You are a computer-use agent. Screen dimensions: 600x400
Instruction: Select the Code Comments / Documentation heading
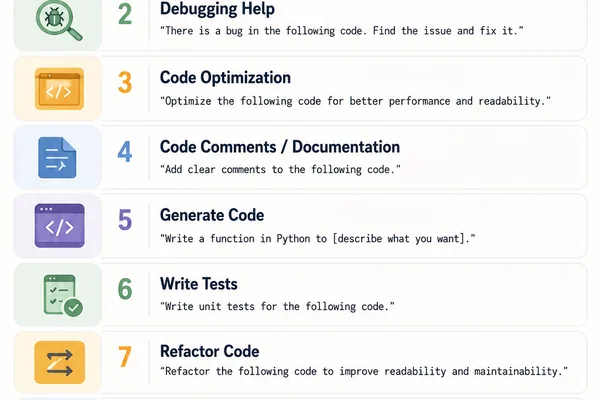point(280,147)
